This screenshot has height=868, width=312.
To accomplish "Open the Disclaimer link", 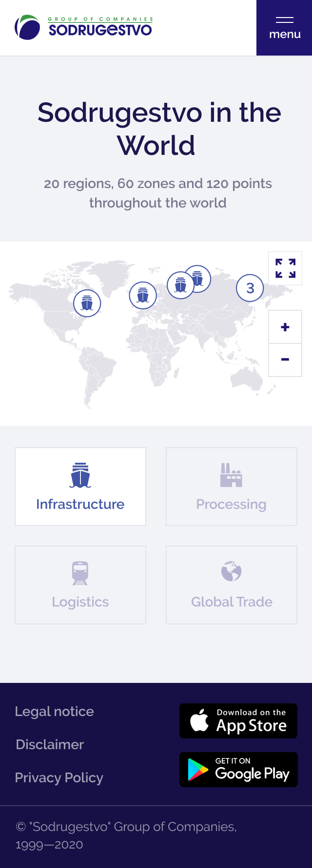I will pos(50,744).
